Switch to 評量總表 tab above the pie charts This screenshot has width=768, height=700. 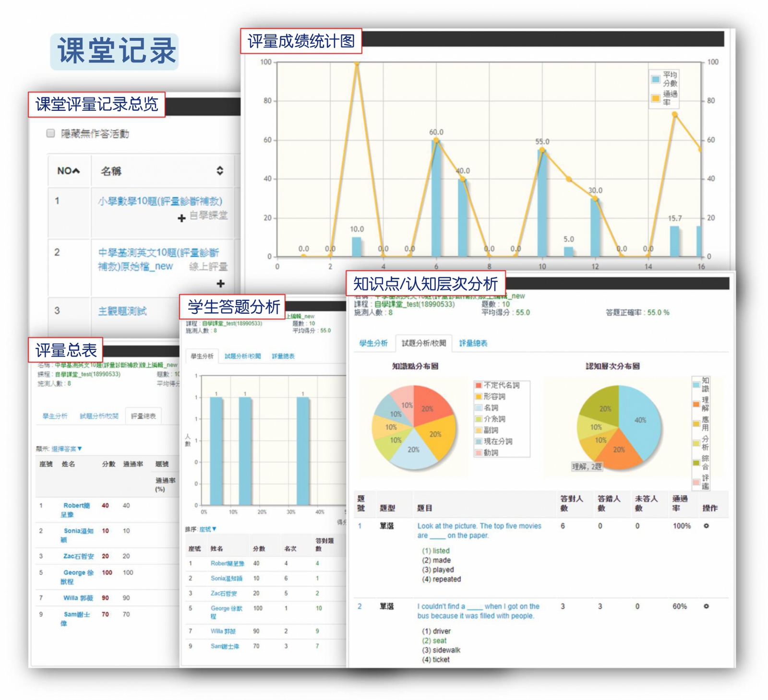pyautogui.click(x=473, y=343)
